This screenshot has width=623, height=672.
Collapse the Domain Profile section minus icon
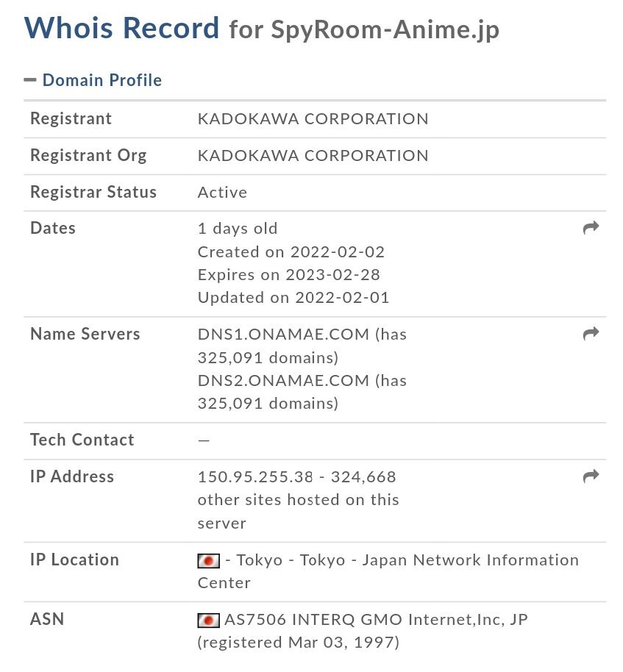point(30,80)
